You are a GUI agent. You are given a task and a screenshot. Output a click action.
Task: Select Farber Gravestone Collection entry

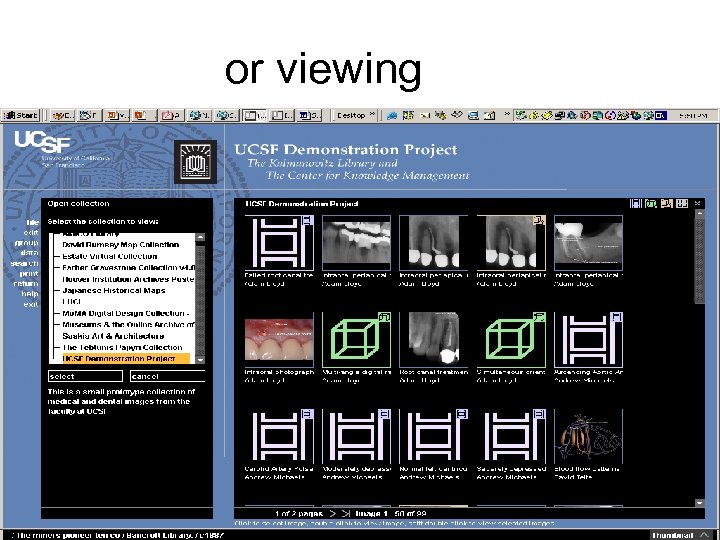[x=128, y=268]
